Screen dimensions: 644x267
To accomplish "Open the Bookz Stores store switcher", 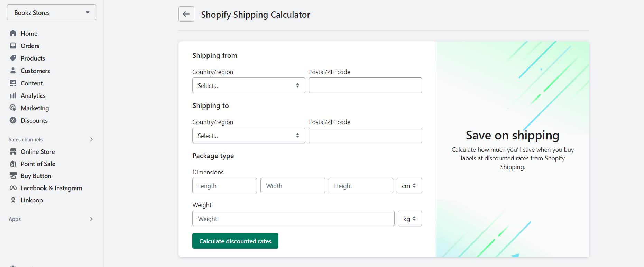I will click(x=52, y=12).
